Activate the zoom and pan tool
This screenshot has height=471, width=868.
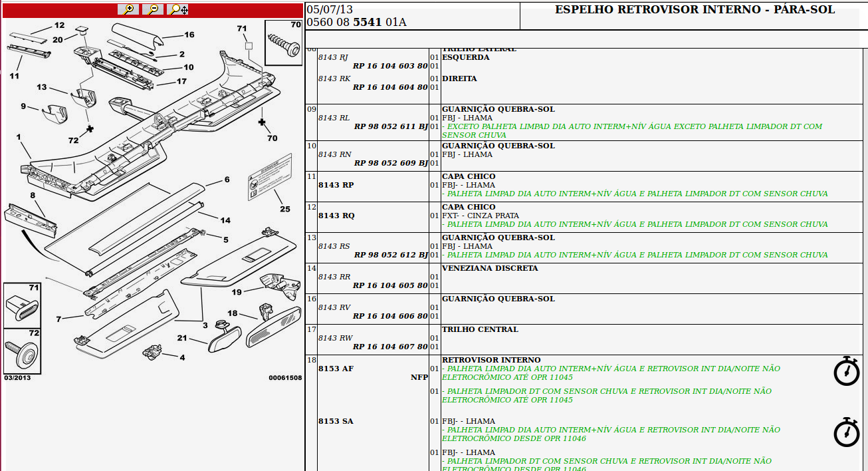179,9
